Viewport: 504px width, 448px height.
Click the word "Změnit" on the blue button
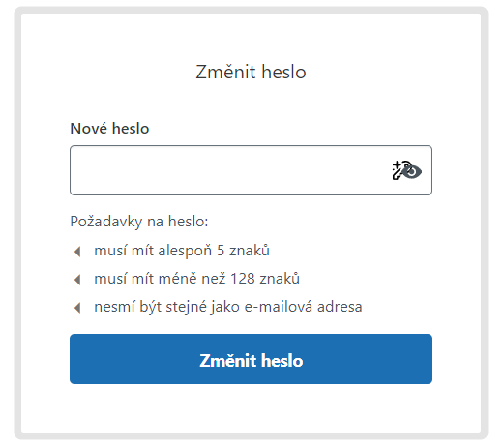click(x=228, y=361)
